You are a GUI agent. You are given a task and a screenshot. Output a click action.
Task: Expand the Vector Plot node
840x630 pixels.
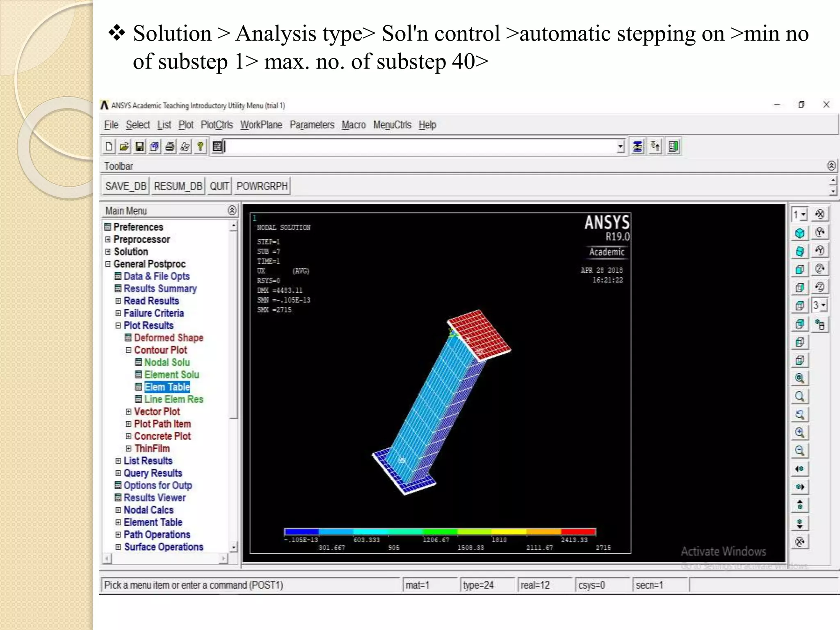click(128, 411)
